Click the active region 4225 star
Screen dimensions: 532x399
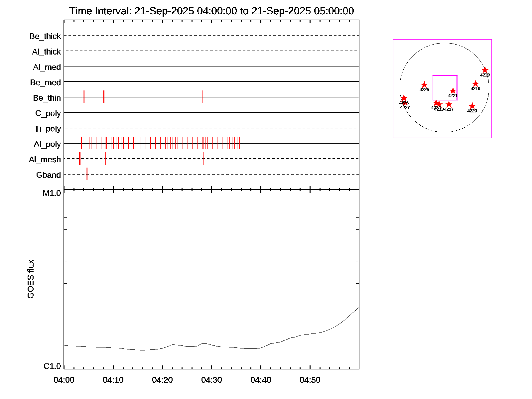click(x=424, y=85)
